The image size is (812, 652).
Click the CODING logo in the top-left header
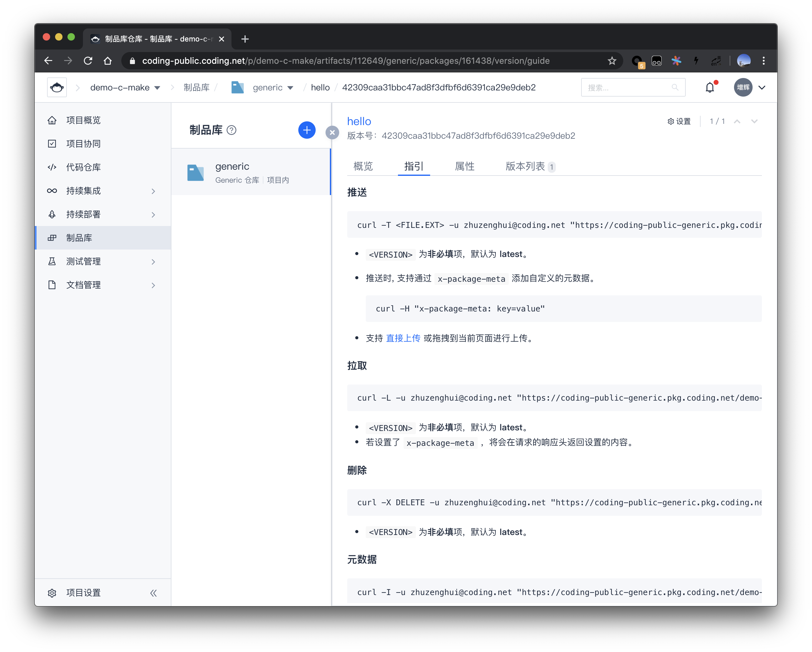point(57,87)
